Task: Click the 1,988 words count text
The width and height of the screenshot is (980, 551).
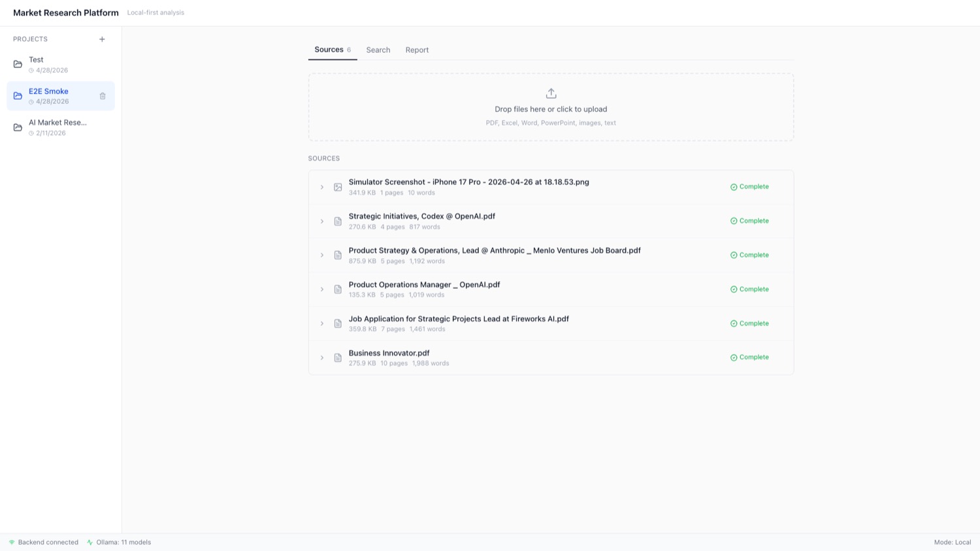Action: point(431,363)
